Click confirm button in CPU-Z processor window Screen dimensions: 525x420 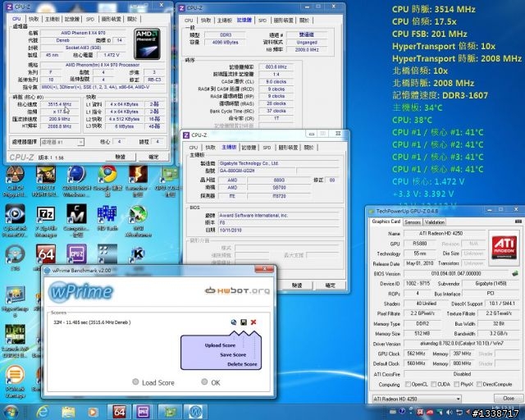[x=153, y=157]
